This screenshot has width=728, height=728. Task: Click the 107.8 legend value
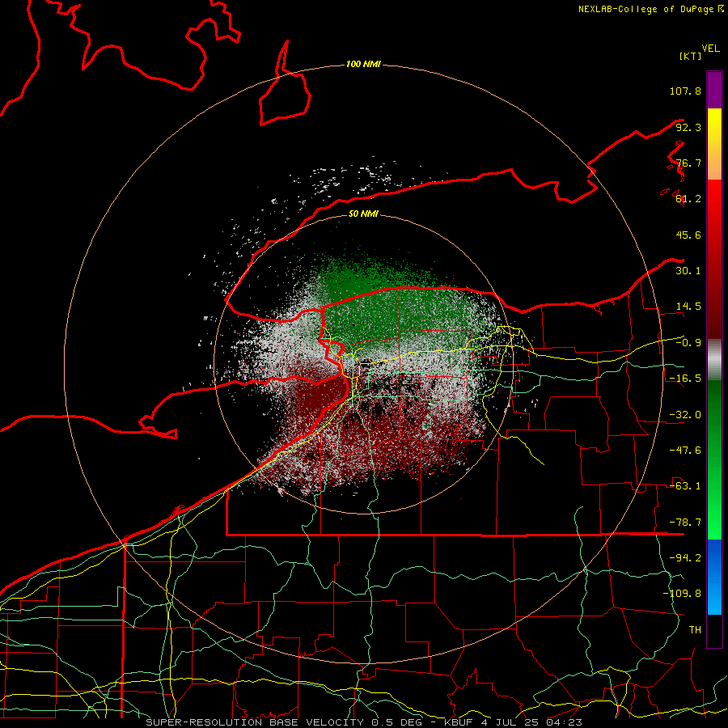click(x=685, y=91)
